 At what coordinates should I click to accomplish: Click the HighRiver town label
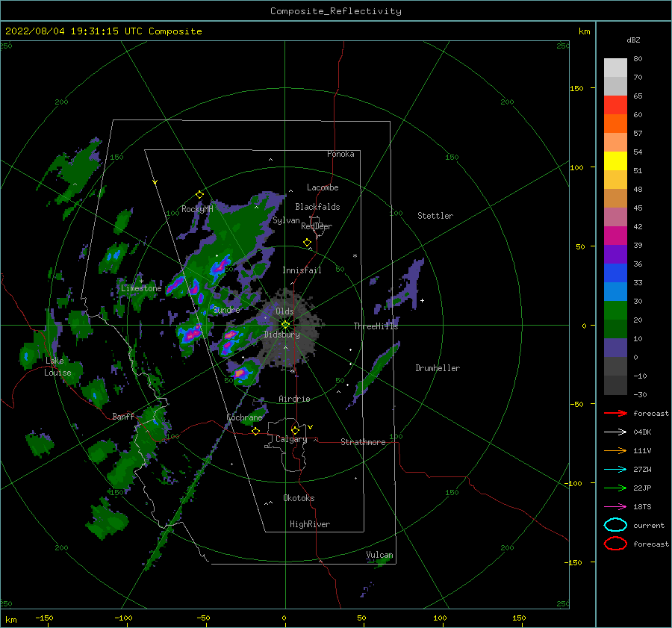[310, 524]
